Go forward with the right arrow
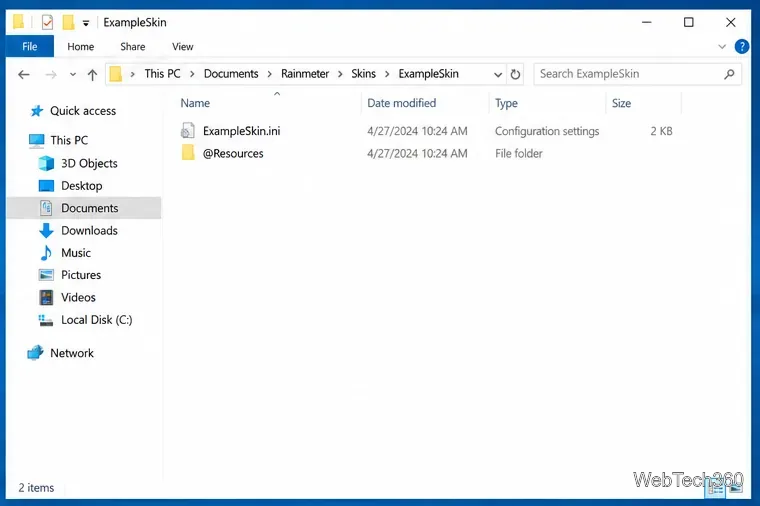 pos(50,74)
